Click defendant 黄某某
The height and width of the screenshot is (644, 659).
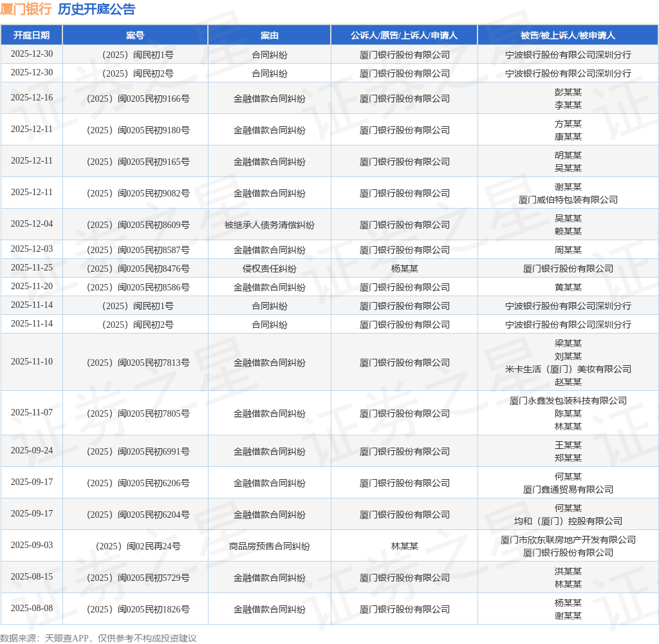568,287
